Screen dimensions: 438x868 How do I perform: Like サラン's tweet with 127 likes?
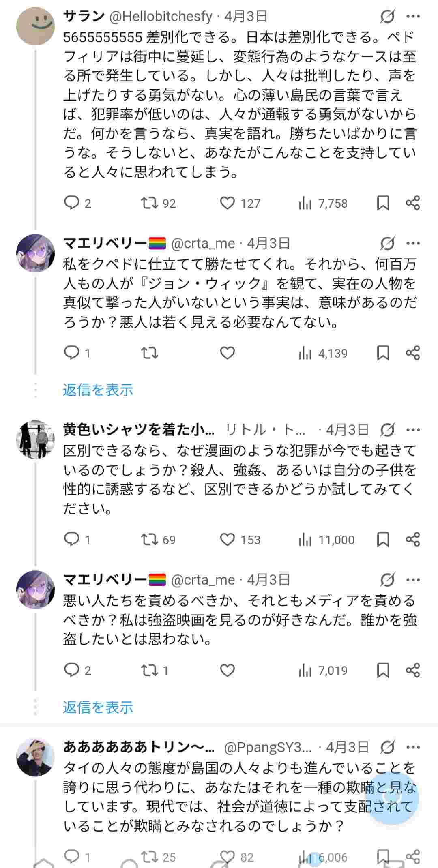pos(227,203)
